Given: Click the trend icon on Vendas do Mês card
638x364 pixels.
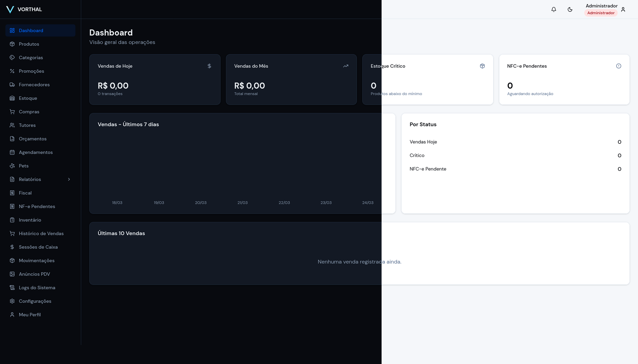Looking at the screenshot, I should click(x=345, y=66).
